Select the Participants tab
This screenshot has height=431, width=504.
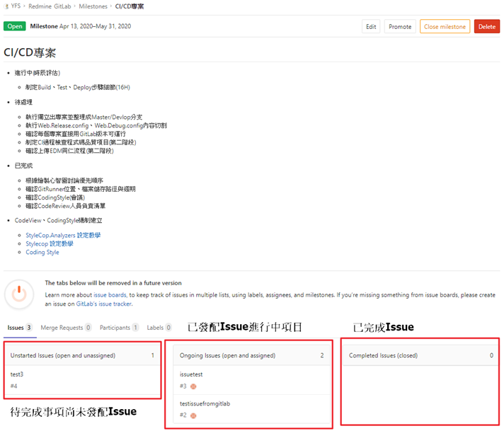[x=115, y=328]
